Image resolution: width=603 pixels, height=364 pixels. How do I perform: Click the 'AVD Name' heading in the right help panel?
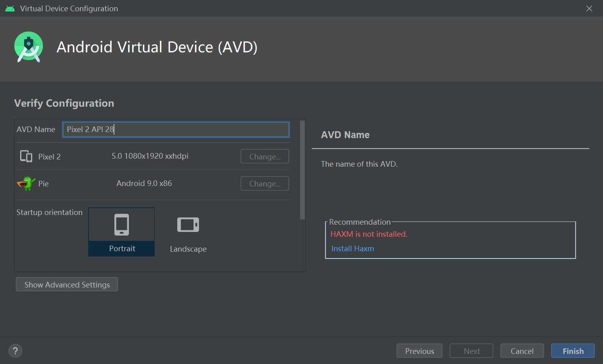click(x=345, y=135)
